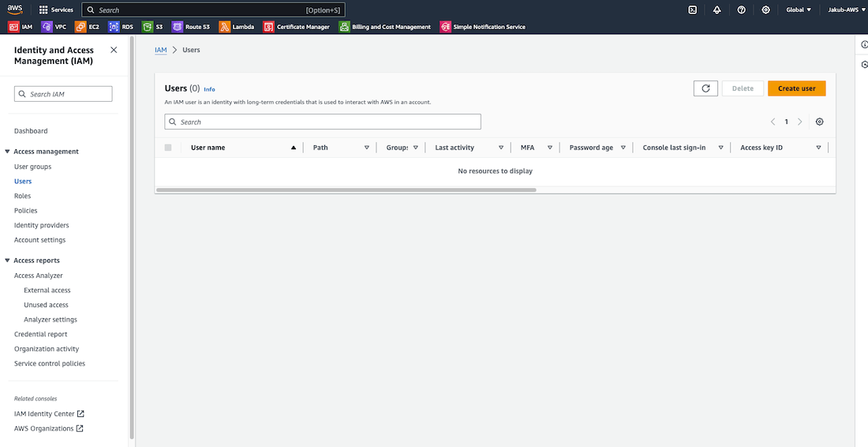This screenshot has height=447, width=868.
Task: Open IAM Identity Center external link
Action: click(x=49, y=414)
